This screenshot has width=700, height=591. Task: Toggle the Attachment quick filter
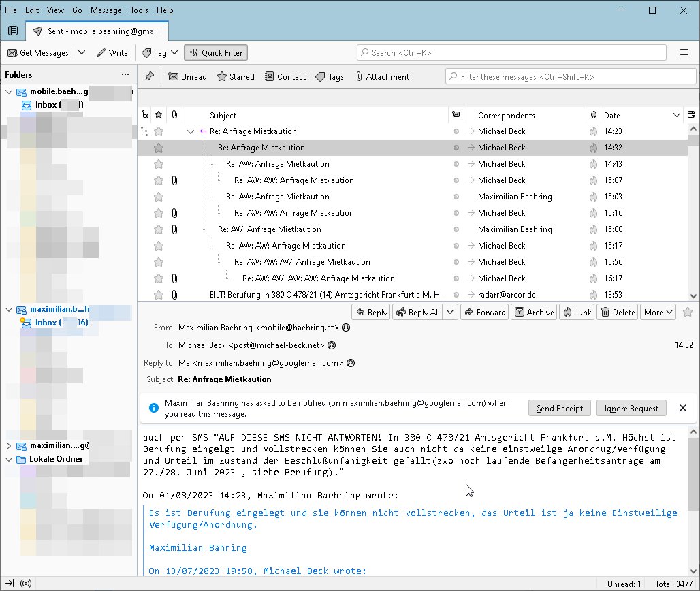(381, 77)
